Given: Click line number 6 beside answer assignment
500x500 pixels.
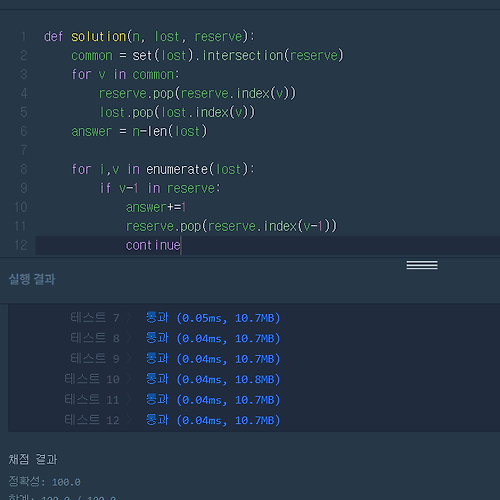Looking at the screenshot, I should pos(23,131).
